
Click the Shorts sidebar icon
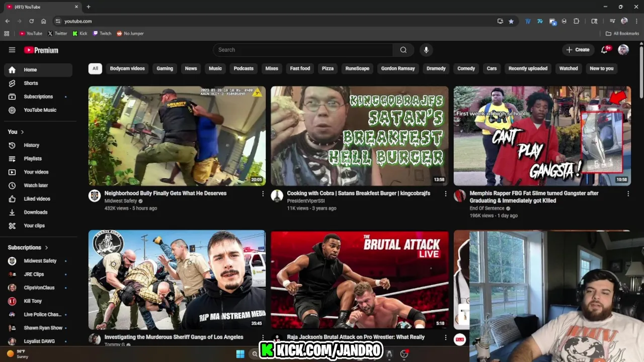click(x=12, y=83)
